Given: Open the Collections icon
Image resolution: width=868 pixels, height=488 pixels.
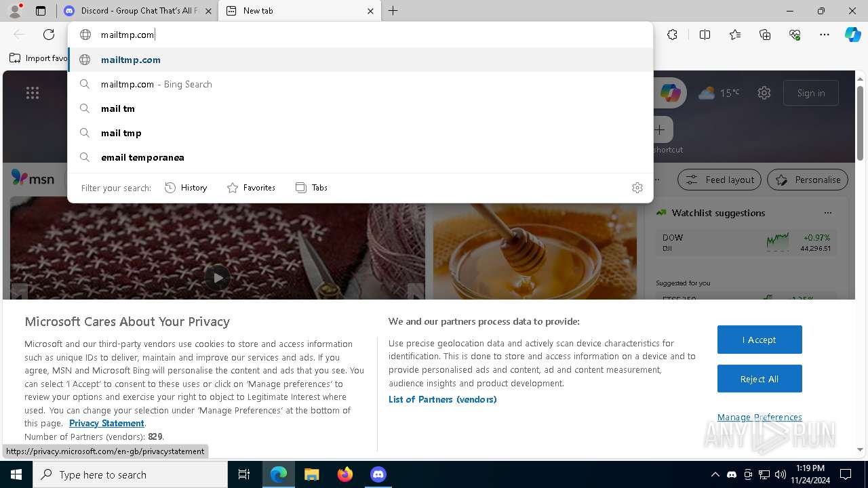Looking at the screenshot, I should click(765, 35).
